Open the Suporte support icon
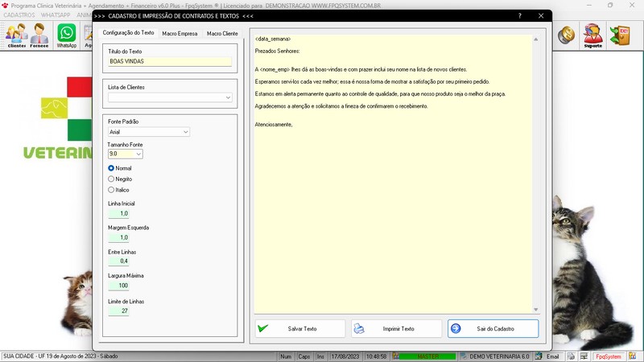The height and width of the screenshot is (362, 644). (x=592, y=35)
